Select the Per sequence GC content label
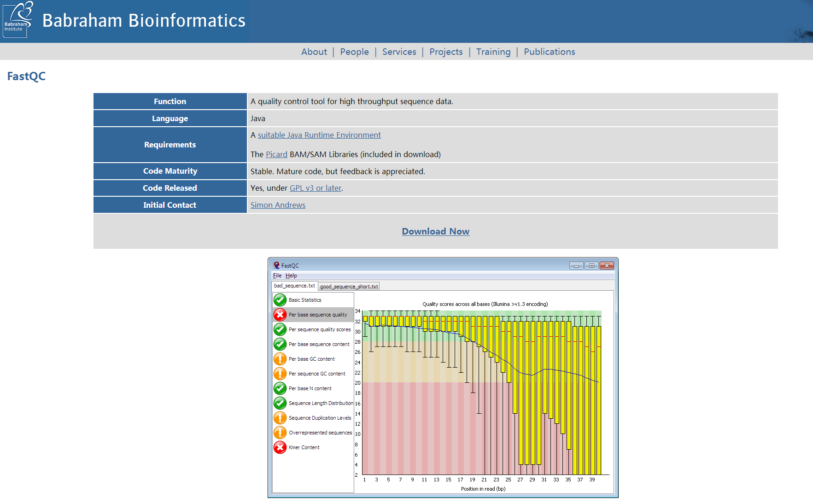The image size is (813, 504). 317,374
